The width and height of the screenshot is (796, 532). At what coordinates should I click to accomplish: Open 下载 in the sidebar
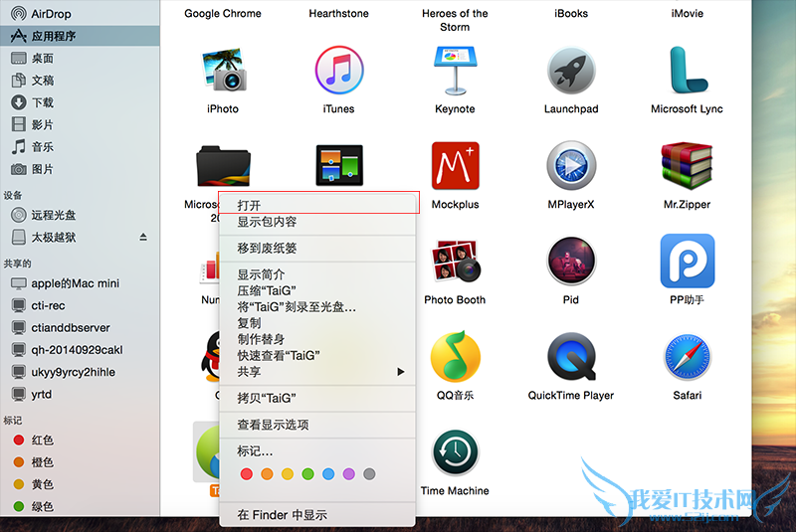tap(80, 102)
